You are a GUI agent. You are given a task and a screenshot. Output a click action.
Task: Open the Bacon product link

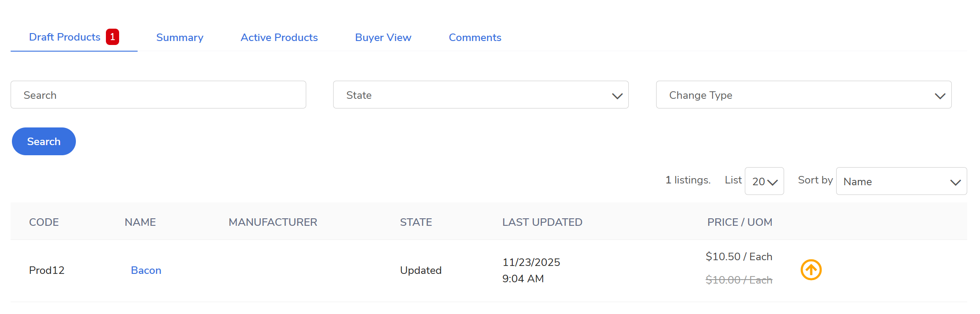(146, 270)
